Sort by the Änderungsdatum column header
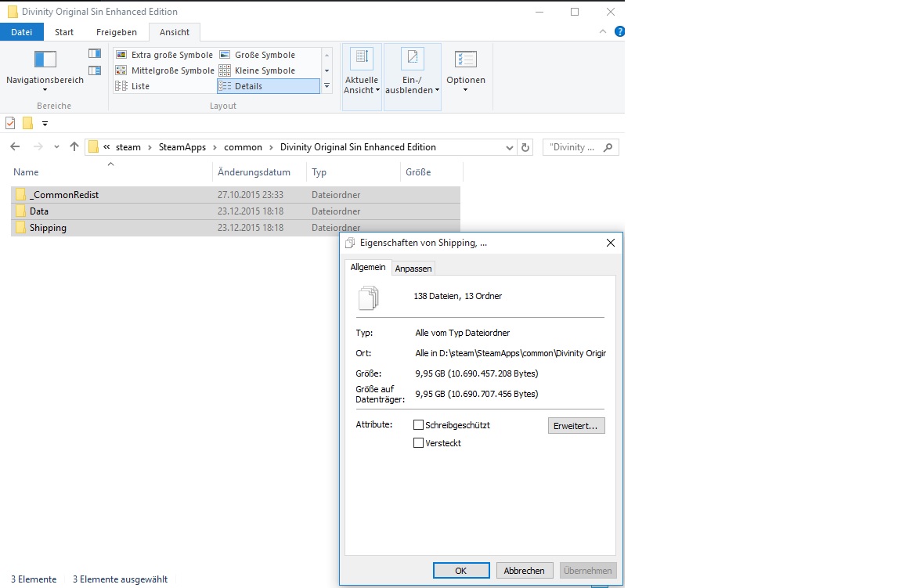Screen dimensions: 902x588 260,172
